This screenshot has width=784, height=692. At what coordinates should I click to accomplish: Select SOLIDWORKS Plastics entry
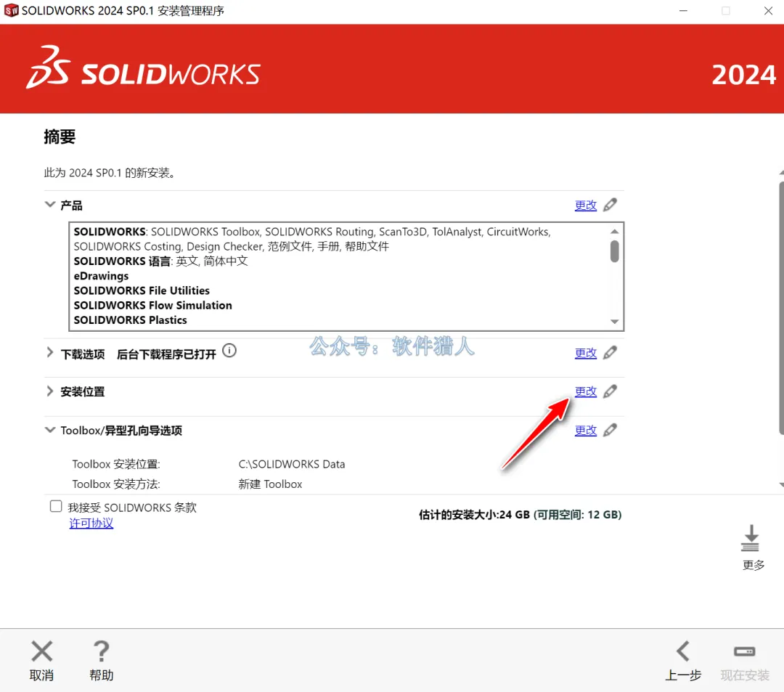(130, 320)
